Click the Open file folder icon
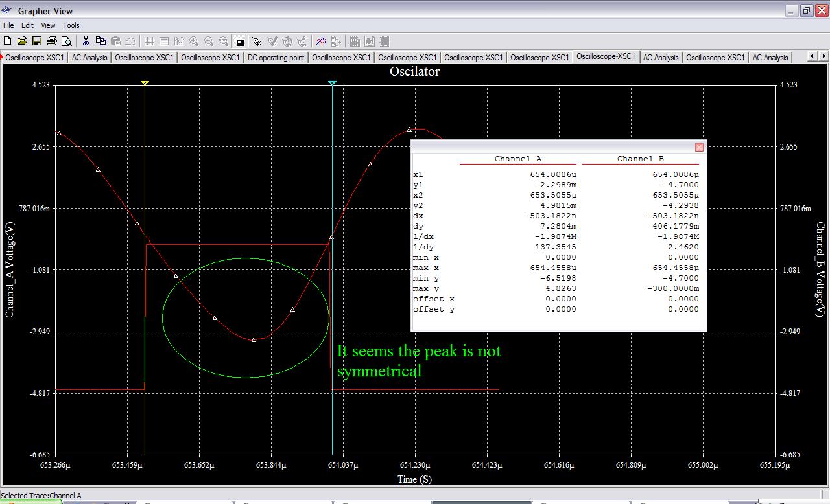 pos(22,41)
